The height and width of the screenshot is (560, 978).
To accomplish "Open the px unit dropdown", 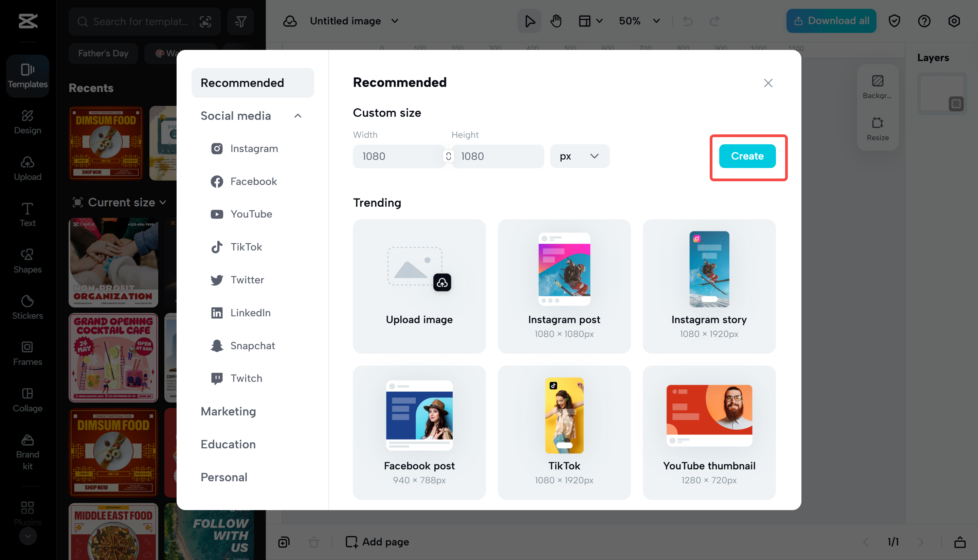I will [x=579, y=156].
